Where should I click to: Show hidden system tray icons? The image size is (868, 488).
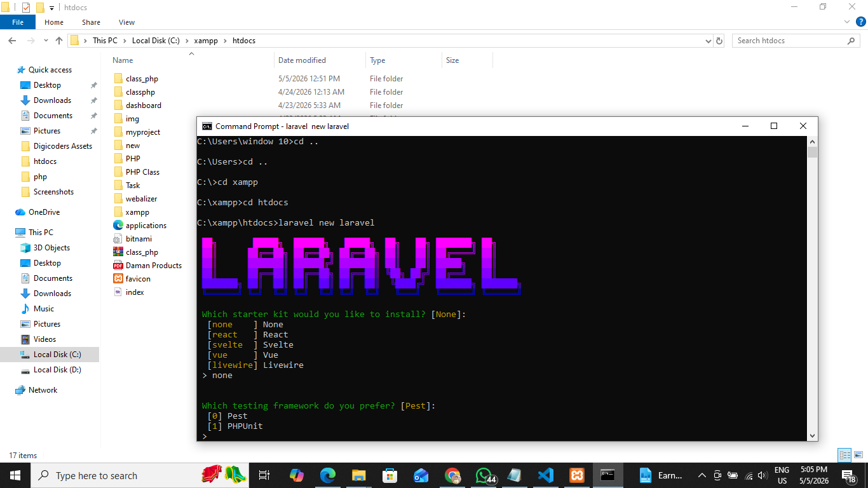[x=702, y=475]
